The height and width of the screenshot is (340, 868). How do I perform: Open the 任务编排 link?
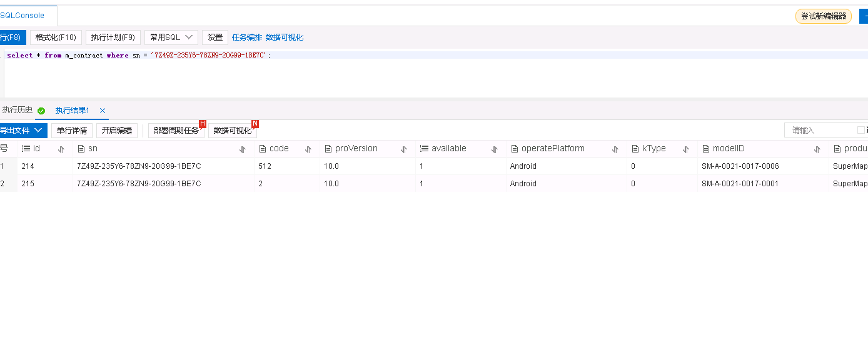(247, 37)
